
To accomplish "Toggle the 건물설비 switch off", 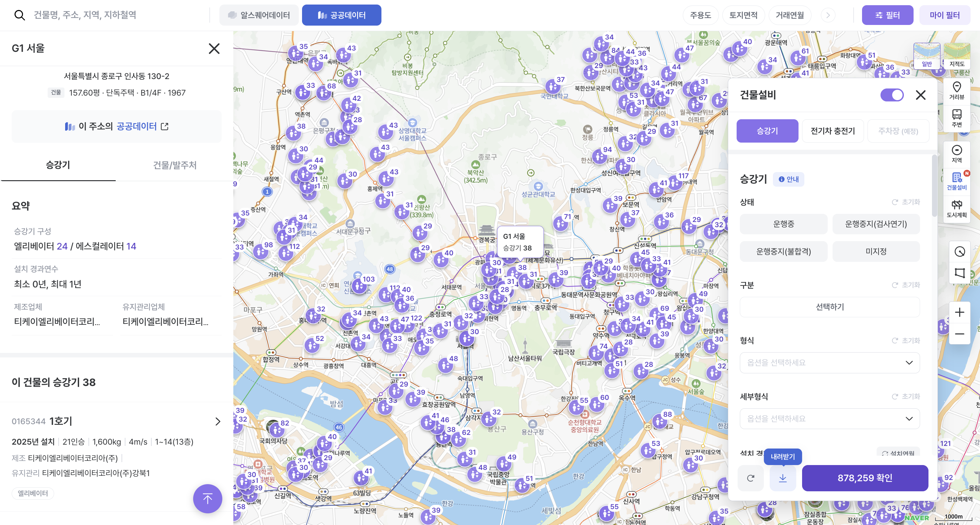I will coord(892,95).
